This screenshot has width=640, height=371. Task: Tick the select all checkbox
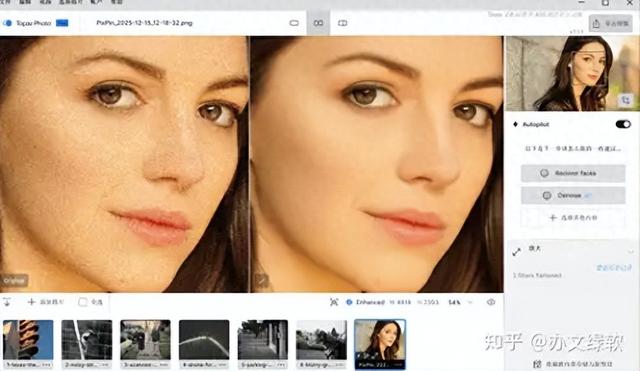click(82, 302)
